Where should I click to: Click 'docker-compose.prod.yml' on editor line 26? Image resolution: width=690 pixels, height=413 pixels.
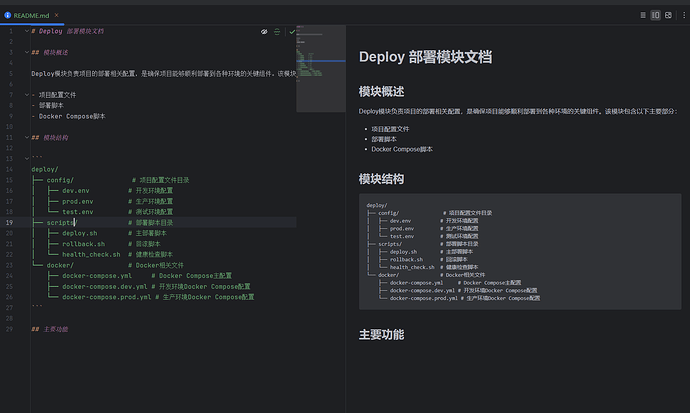tap(106, 297)
